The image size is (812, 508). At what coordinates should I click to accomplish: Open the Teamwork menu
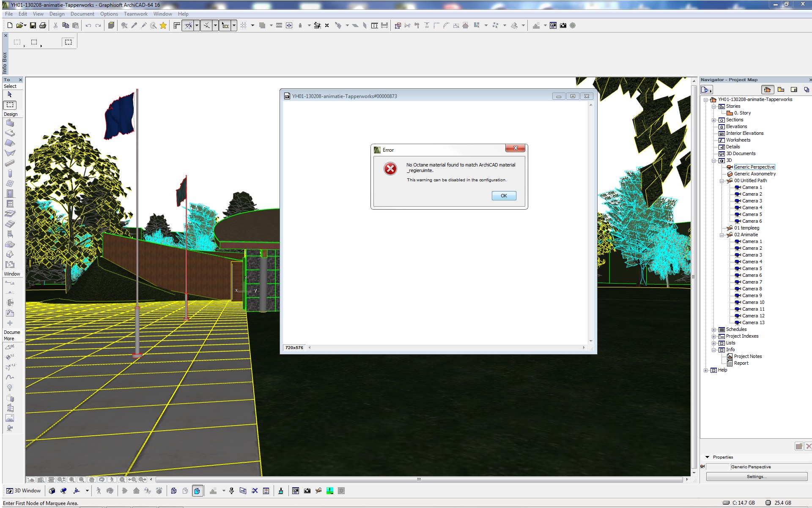coord(135,14)
